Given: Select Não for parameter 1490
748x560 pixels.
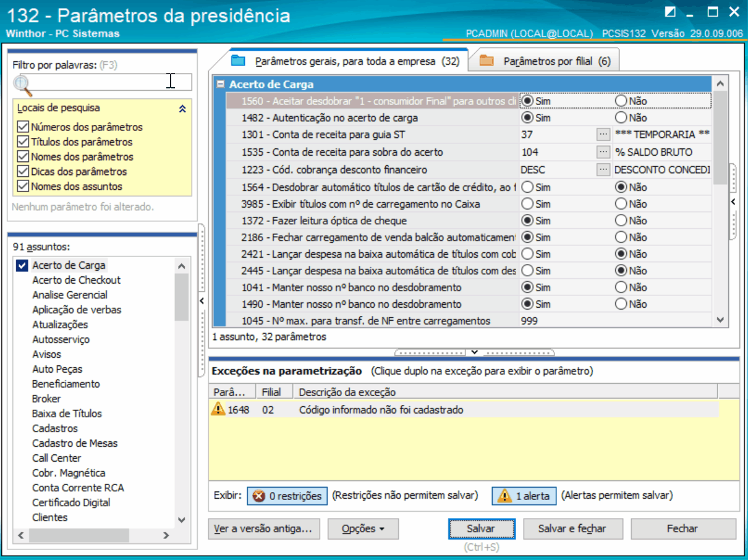Looking at the screenshot, I should pos(621,304).
